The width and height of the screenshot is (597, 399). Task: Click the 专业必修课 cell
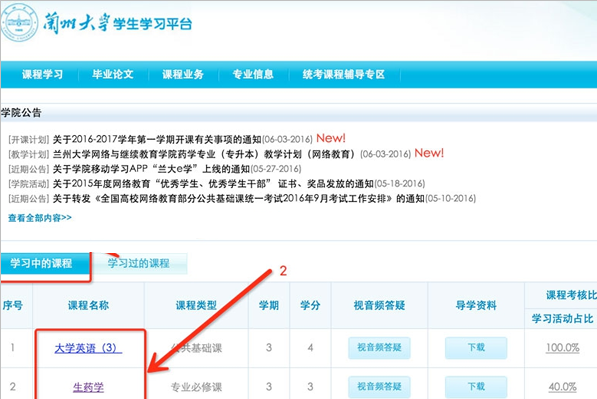pos(196,387)
